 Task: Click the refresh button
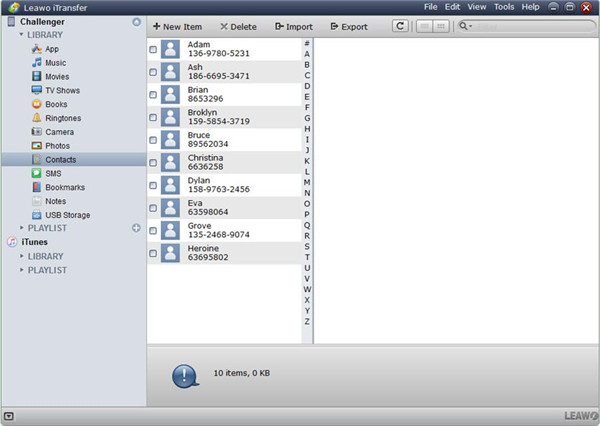[400, 26]
